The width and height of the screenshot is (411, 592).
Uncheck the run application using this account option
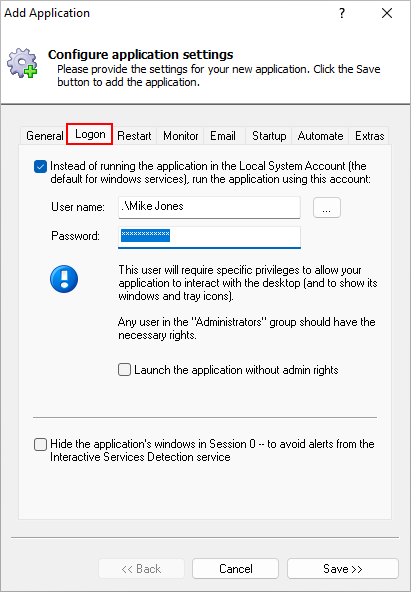tap(40, 166)
